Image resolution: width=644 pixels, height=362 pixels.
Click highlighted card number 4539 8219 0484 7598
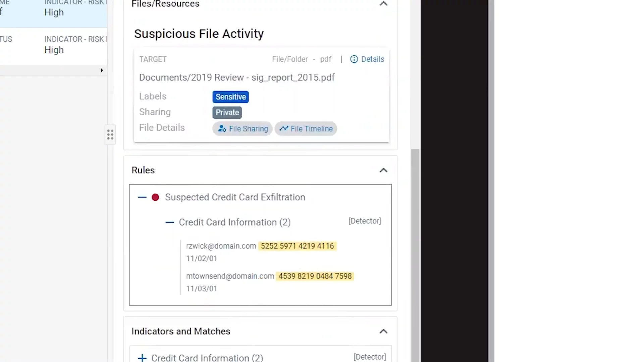click(x=315, y=276)
